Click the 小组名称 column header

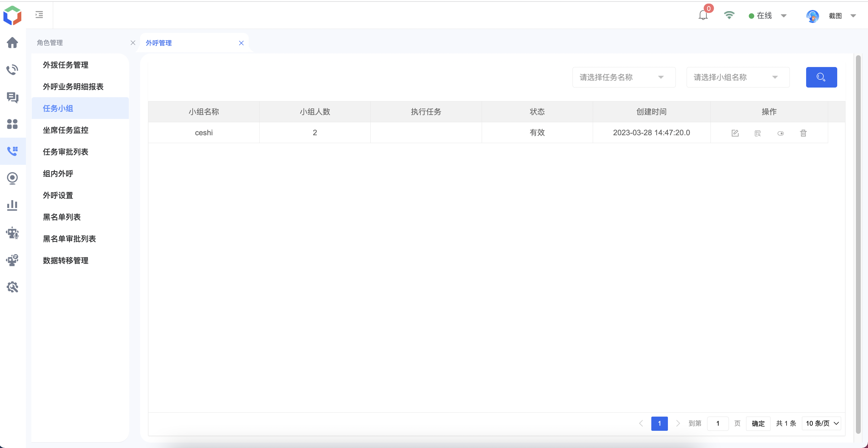204,112
